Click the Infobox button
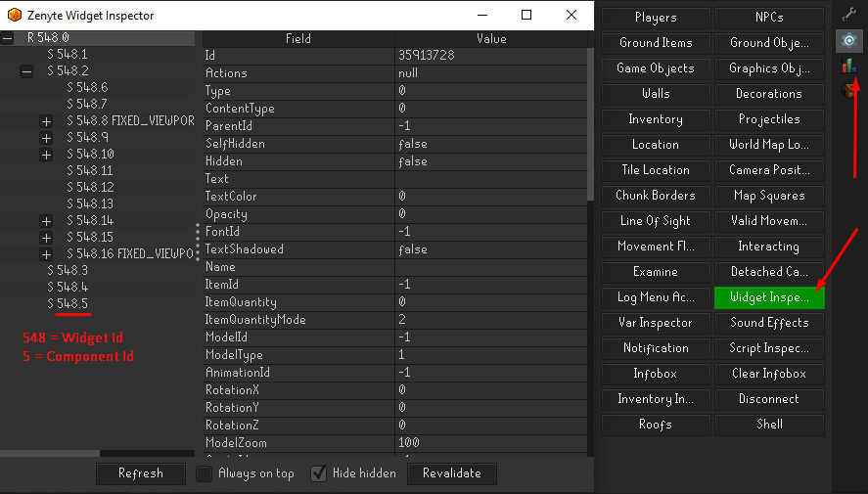868x494 pixels. (x=656, y=374)
